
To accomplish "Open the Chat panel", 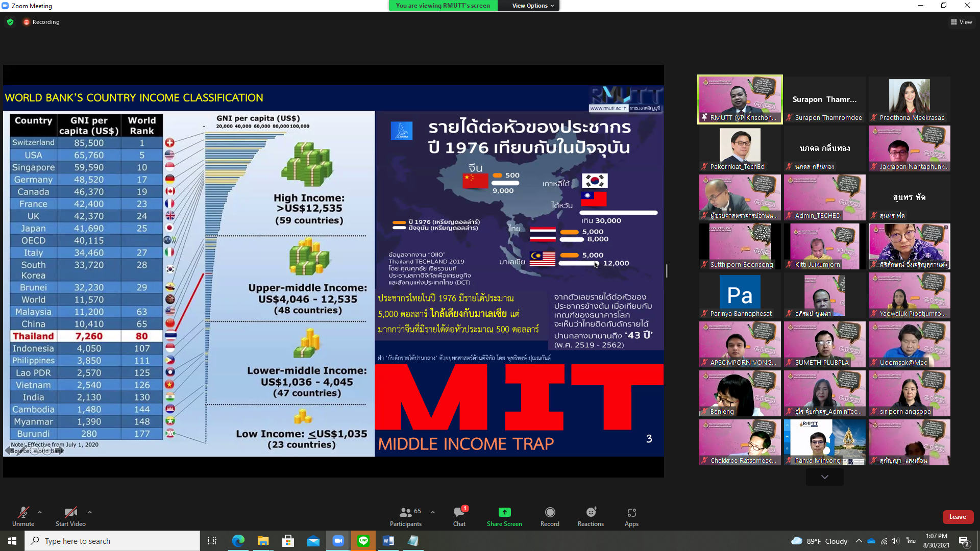I will [x=459, y=516].
